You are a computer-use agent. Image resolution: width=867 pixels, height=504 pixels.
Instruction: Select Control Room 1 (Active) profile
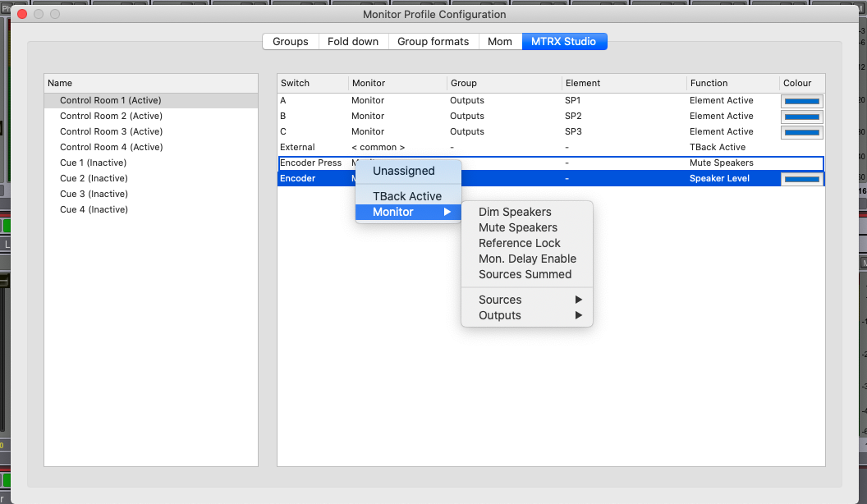point(151,100)
